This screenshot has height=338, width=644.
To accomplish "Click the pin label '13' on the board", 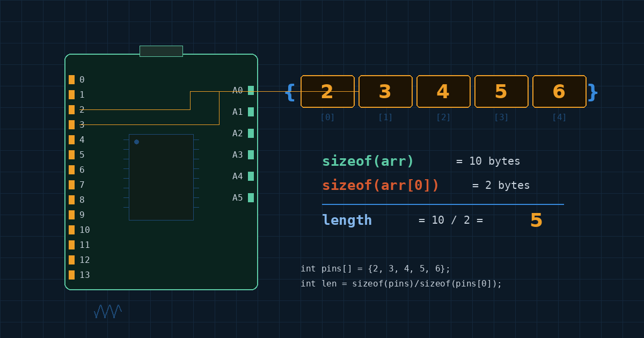I will [85, 275].
